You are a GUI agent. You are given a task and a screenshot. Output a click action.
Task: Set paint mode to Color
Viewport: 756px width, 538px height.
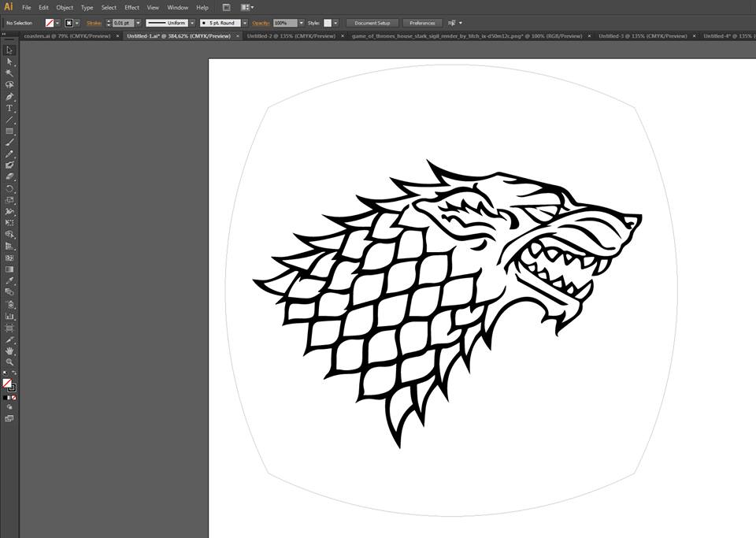click(5, 398)
